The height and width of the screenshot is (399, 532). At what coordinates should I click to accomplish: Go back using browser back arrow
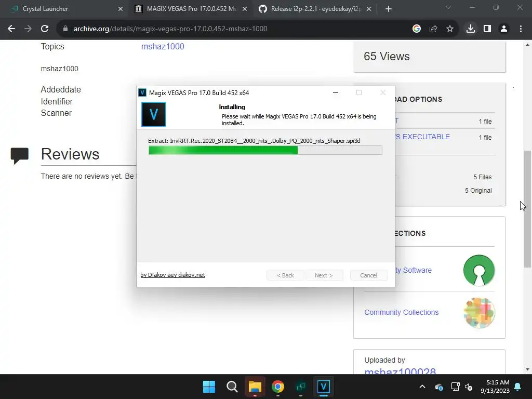tap(11, 29)
